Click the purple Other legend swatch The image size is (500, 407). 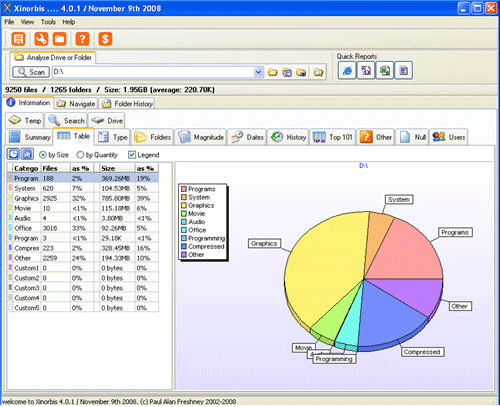coord(184,255)
